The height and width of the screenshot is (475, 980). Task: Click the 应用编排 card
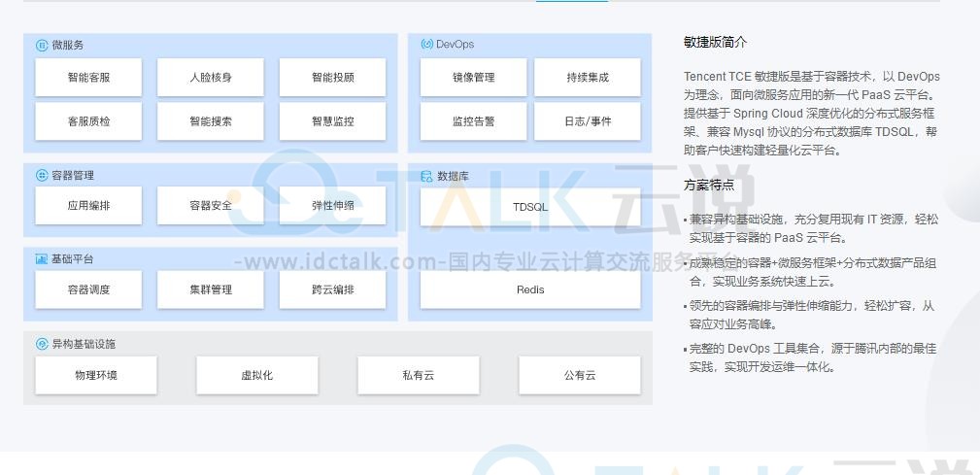tap(88, 205)
